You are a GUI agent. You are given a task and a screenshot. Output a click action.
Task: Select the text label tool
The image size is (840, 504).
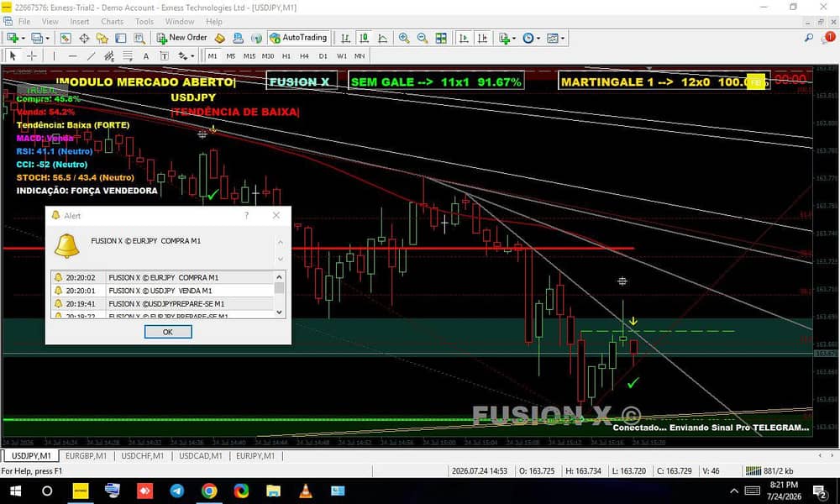(x=165, y=55)
